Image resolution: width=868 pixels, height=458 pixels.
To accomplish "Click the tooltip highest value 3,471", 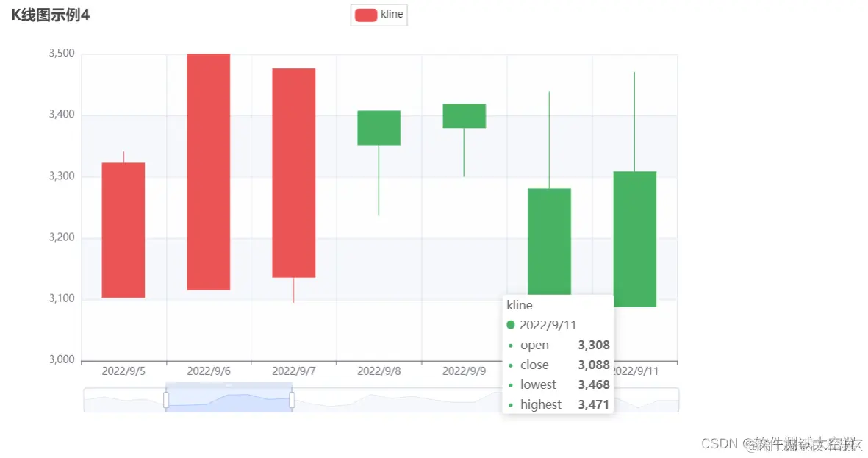I will (x=594, y=405).
